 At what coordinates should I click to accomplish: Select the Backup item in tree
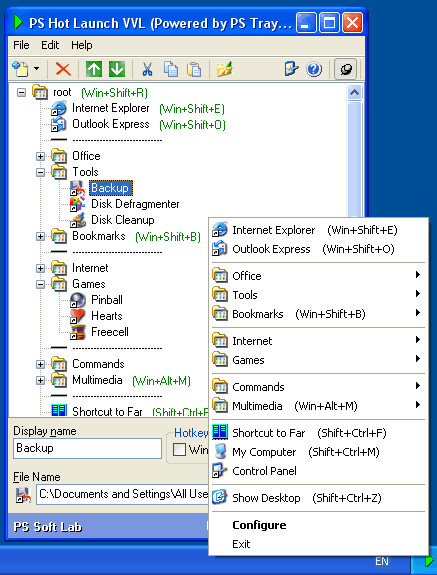110,188
